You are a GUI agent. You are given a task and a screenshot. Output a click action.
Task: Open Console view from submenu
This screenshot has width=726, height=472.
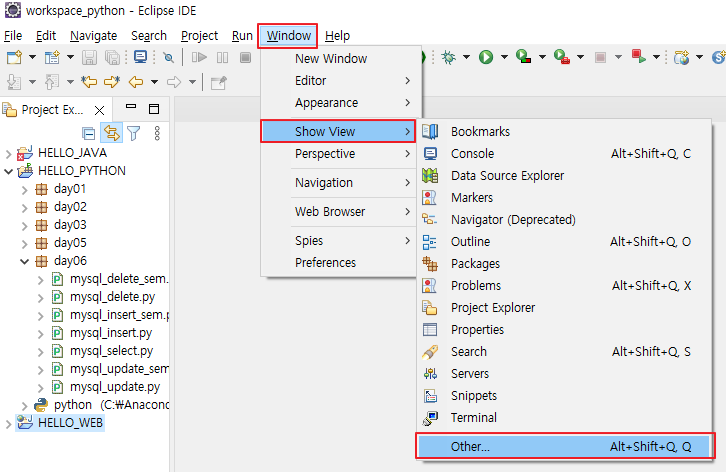pos(564,154)
